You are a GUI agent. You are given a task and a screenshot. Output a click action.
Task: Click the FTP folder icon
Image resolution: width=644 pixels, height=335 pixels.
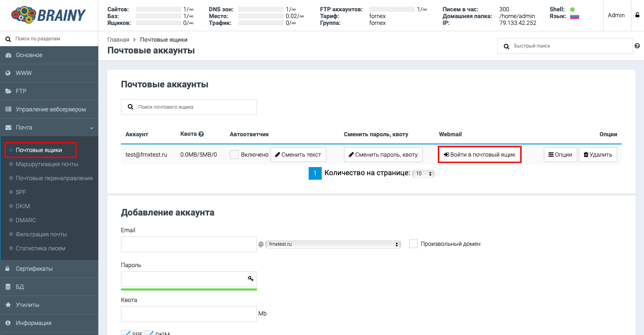coord(8,91)
